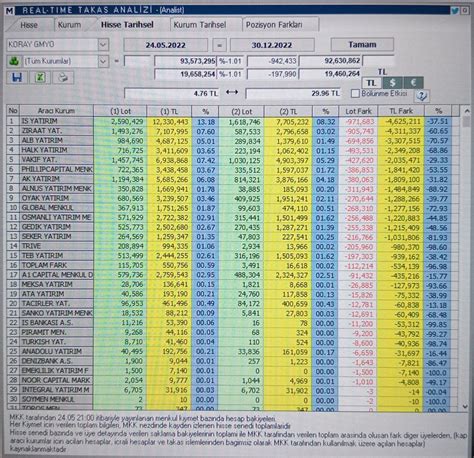Switch currency to euro

[414, 83]
